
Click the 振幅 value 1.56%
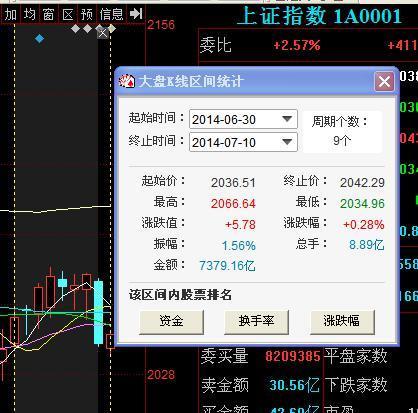coord(239,246)
